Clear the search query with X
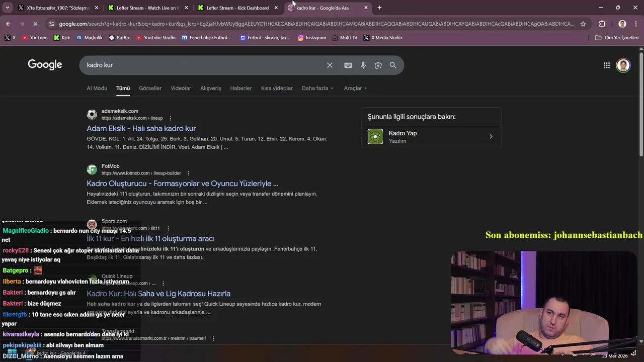This screenshot has width=644, height=362. pos(330,65)
